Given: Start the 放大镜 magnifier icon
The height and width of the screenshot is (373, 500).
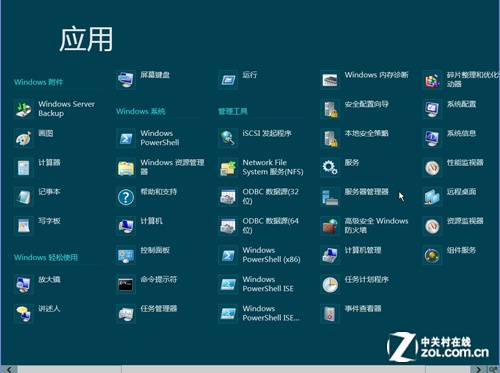Looking at the screenshot, I should pyautogui.click(x=24, y=284).
